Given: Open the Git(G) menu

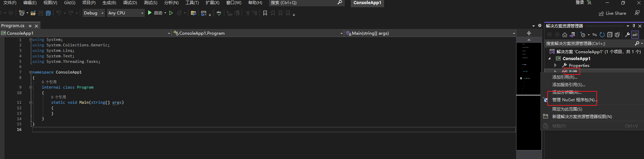Looking at the screenshot, I should tap(70, 3).
